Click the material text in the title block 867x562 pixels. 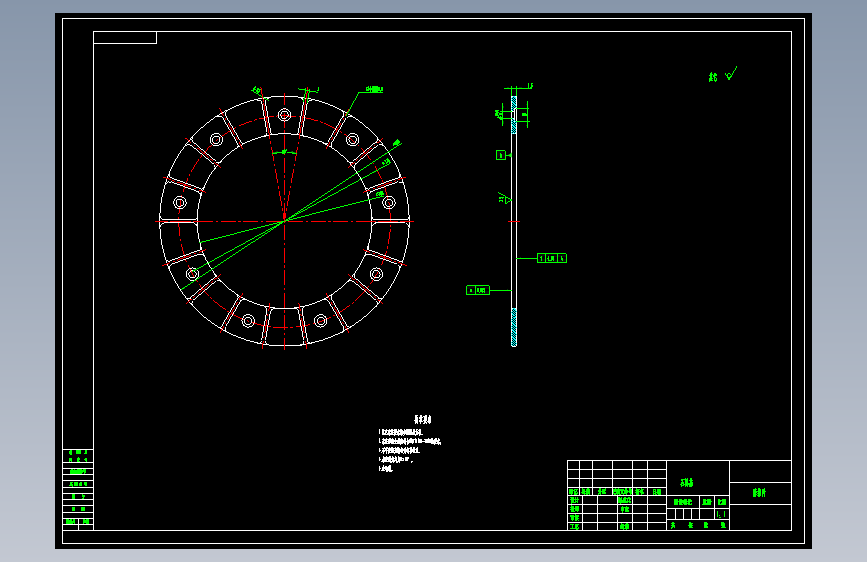[x=687, y=483]
